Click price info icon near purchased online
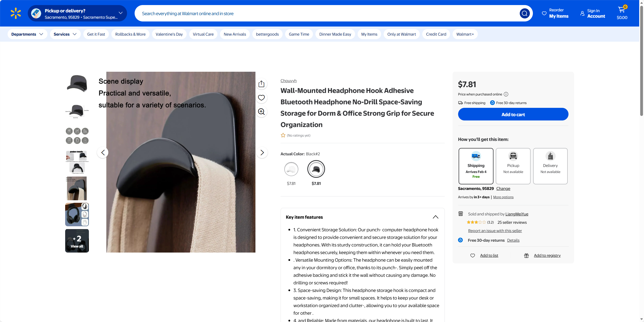This screenshot has height=322, width=644. point(506,94)
